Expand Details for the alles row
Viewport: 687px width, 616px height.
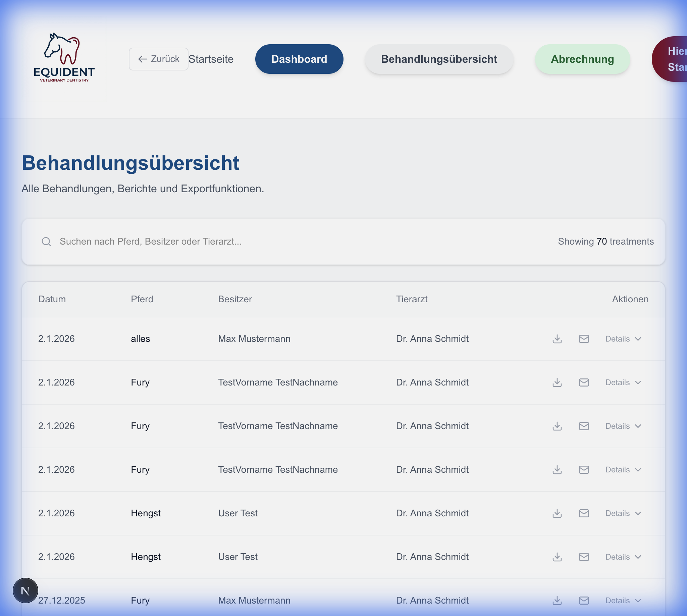[x=623, y=339]
